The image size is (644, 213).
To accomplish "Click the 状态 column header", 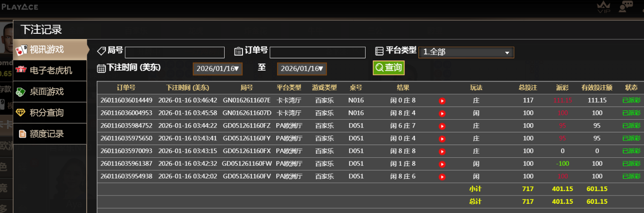I will (x=631, y=88).
